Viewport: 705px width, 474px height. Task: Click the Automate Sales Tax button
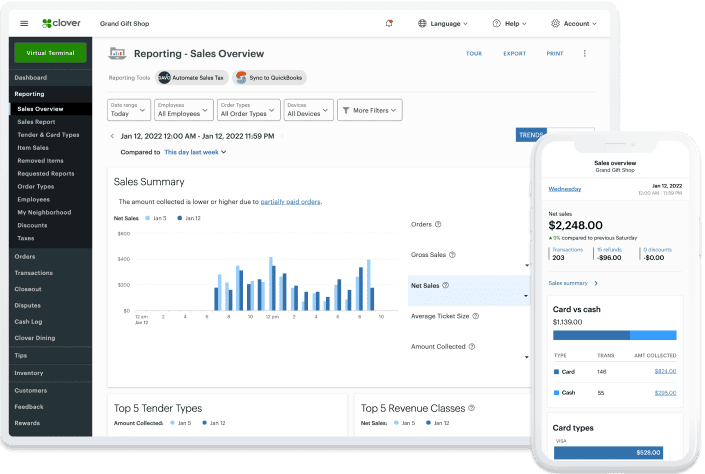pos(192,77)
